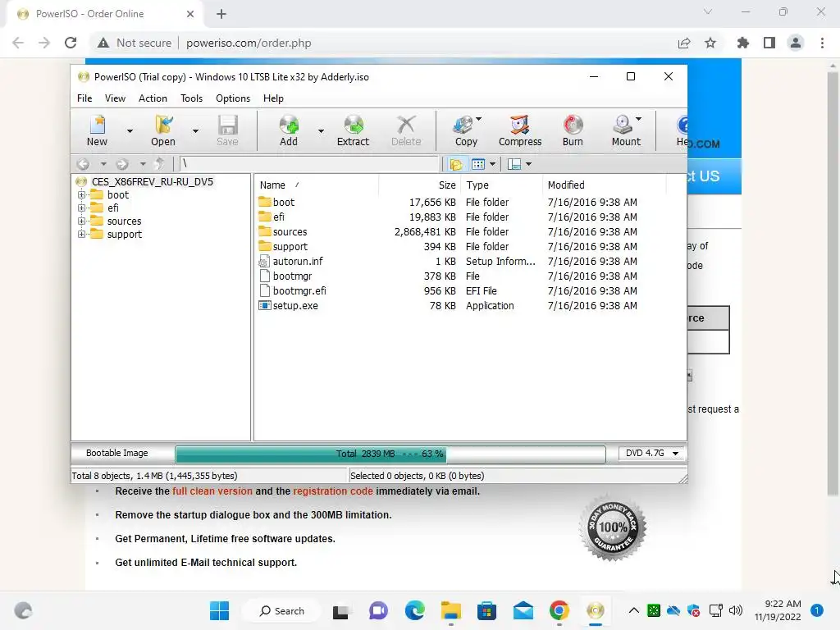This screenshot has height=630, width=840.
Task: Open a new Chrome tab
Action: pos(221,14)
